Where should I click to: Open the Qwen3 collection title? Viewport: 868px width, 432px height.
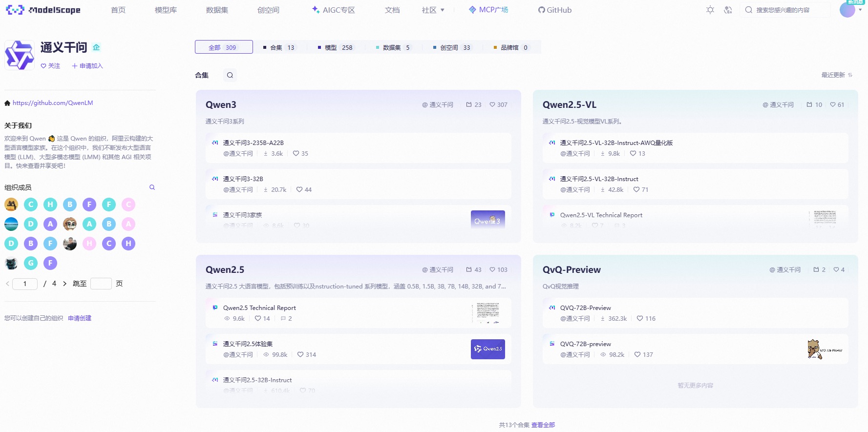click(x=221, y=104)
